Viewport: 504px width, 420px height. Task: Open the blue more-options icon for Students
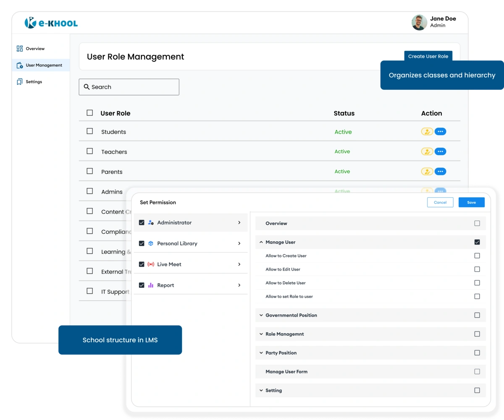click(x=440, y=132)
